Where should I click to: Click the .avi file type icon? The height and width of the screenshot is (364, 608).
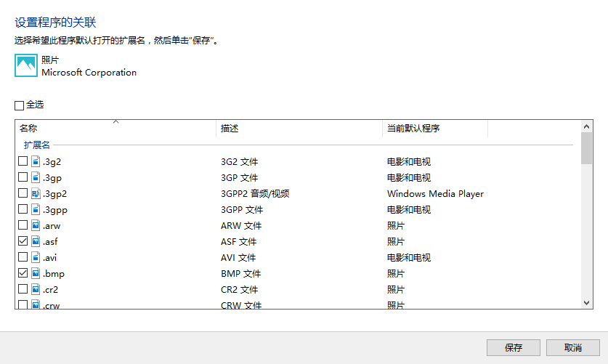pyautogui.click(x=35, y=258)
